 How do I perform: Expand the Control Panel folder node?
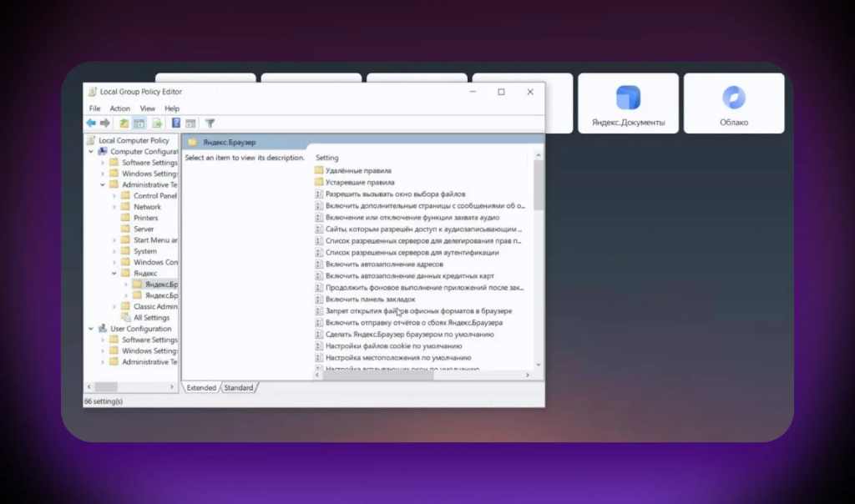114,196
